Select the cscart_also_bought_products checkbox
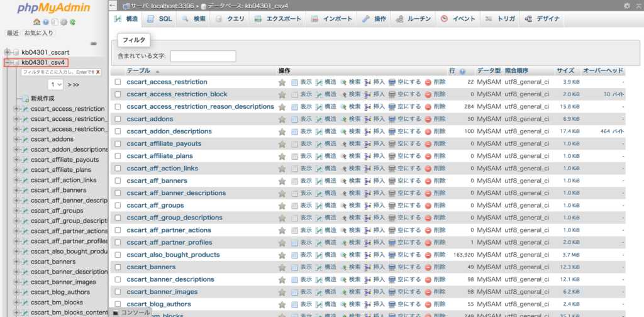Screen dimensions: 644x317 click(118, 255)
